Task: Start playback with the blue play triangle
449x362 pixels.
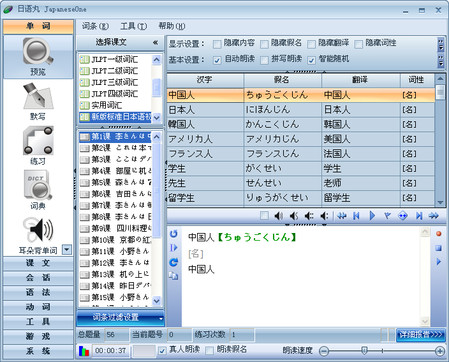Action: coord(372,216)
